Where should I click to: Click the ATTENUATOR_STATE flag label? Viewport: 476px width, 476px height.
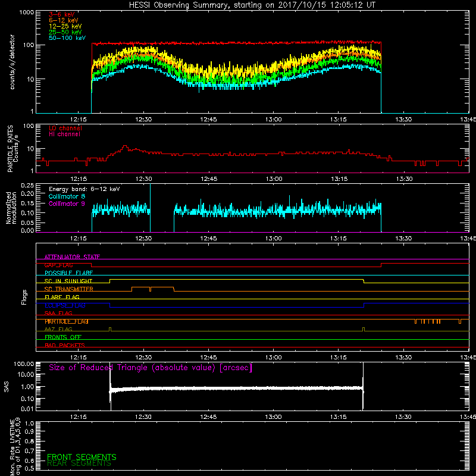point(72,257)
